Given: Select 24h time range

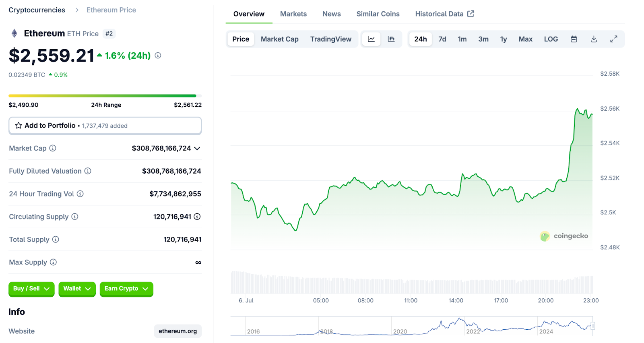Looking at the screenshot, I should 421,39.
